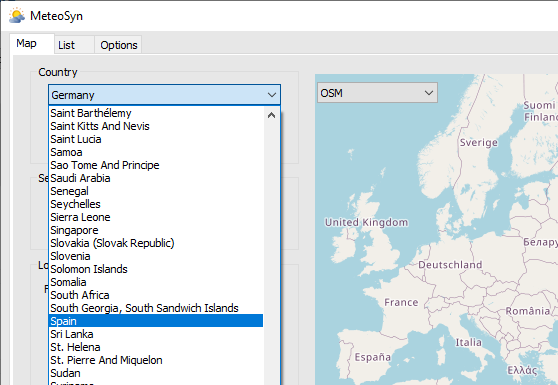Pick Somalia from the country list
Screen dimensions: 558x385
point(156,282)
